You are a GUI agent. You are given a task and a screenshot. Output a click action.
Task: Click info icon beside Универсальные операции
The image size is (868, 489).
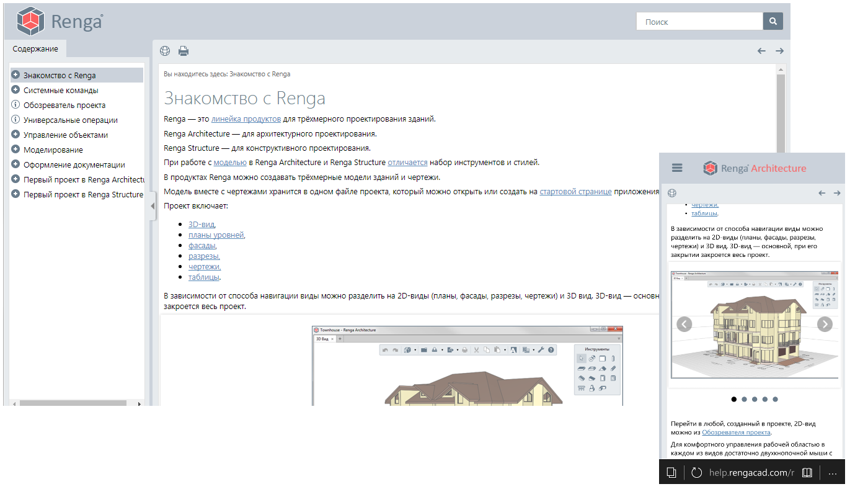pyautogui.click(x=15, y=120)
